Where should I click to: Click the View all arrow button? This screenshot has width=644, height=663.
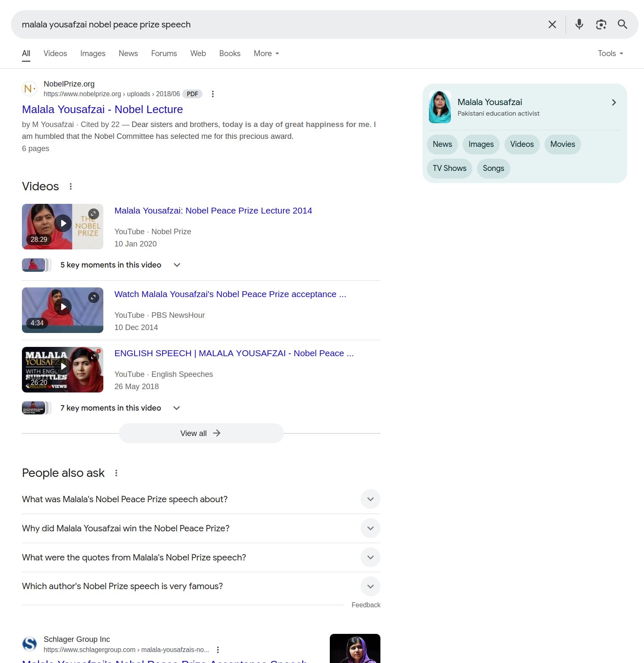(x=201, y=433)
